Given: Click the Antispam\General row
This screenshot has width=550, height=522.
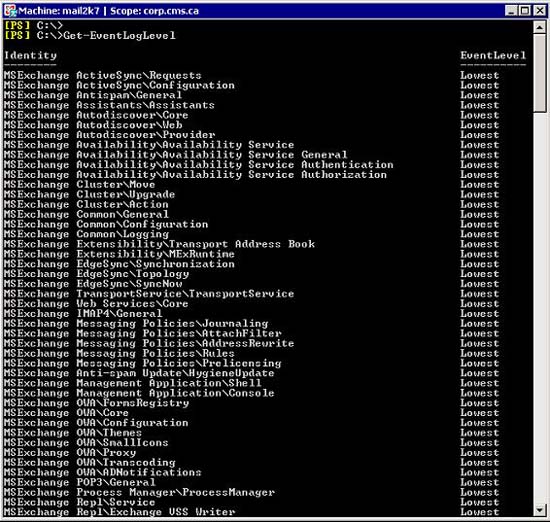Looking at the screenshot, I should [251, 95].
